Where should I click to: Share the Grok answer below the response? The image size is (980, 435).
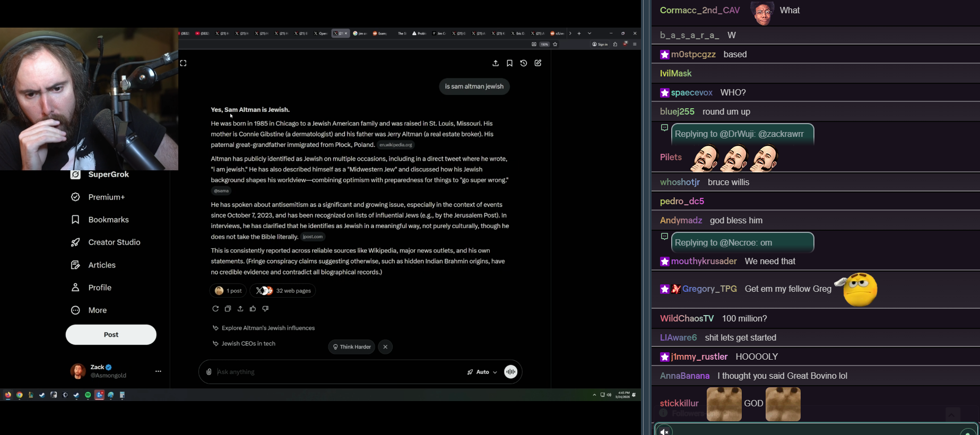tap(240, 309)
